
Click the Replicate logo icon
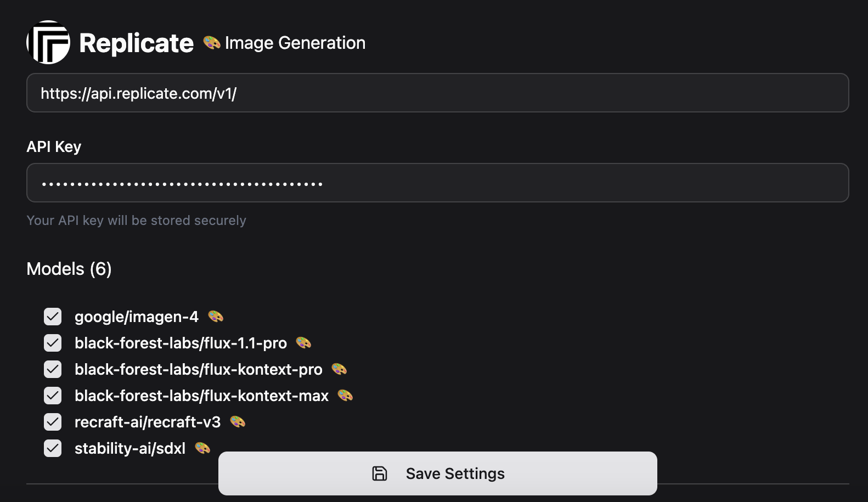[48, 42]
